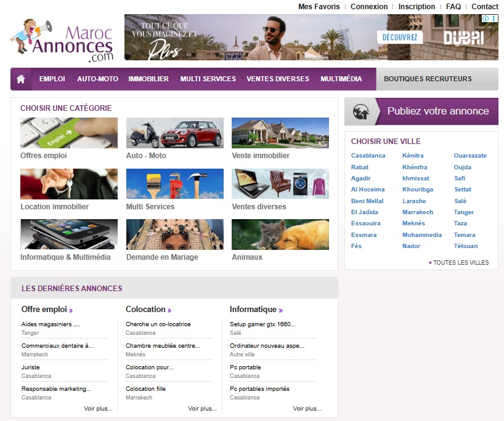Click the Auto - Moto category label
This screenshot has height=421, width=504.
[x=146, y=156]
